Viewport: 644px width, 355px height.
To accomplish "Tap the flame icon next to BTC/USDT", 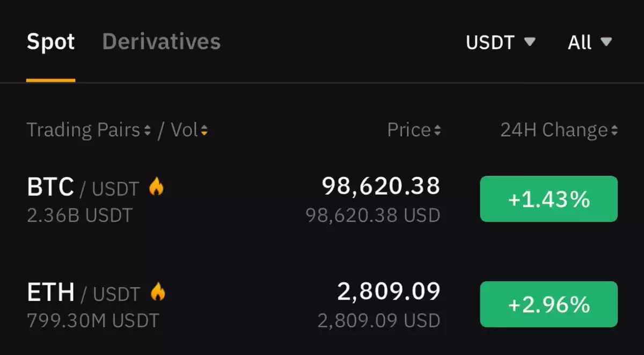I will click(x=156, y=186).
